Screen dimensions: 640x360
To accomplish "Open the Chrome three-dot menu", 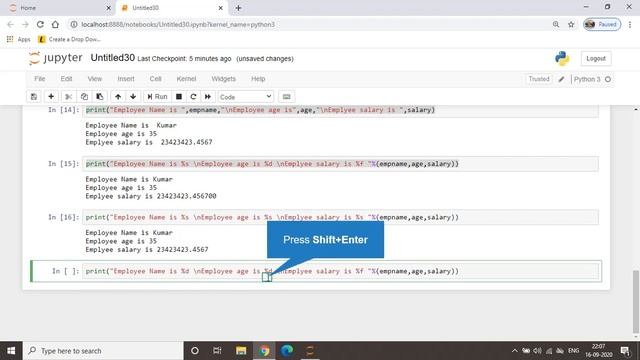I will coord(630,24).
